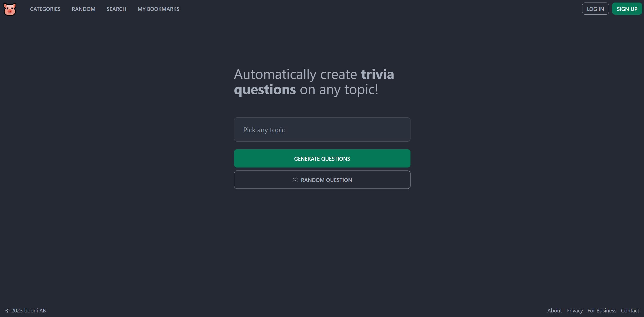Click the GENERATE QUESTIONS green button
644x317 pixels.
pyautogui.click(x=322, y=158)
